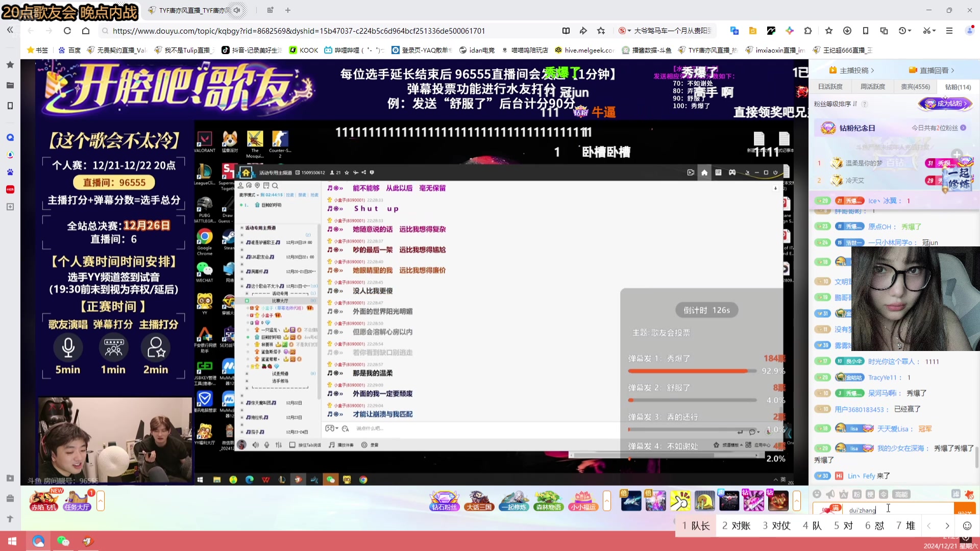This screenshot has width=980, height=551.
Task: Open reader mode book icon in address bar
Action: [566, 31]
